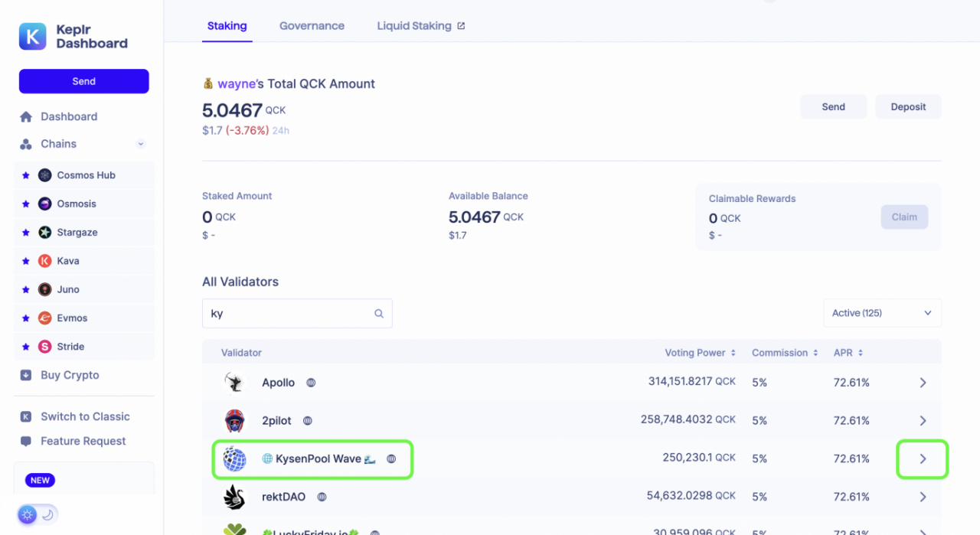This screenshot has width=980, height=535.
Task: Click the validator search magnifier icon
Action: point(379,314)
